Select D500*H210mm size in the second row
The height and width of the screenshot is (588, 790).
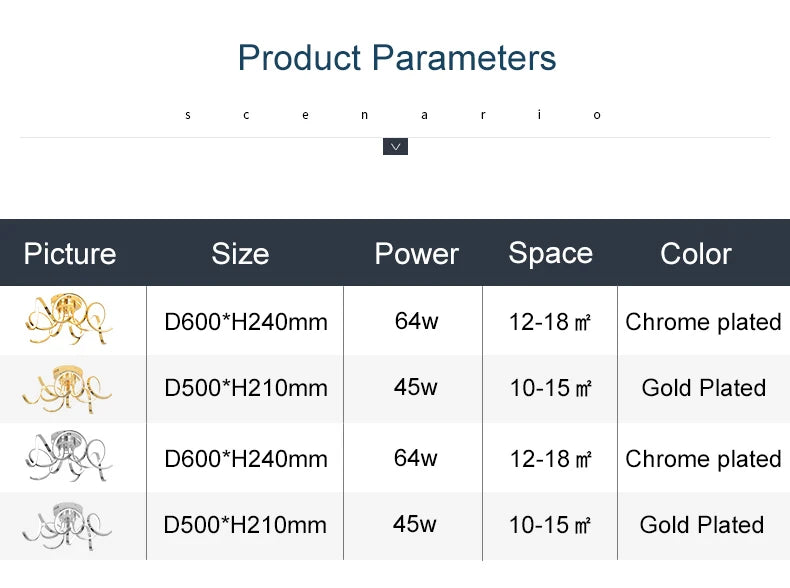[246, 388]
